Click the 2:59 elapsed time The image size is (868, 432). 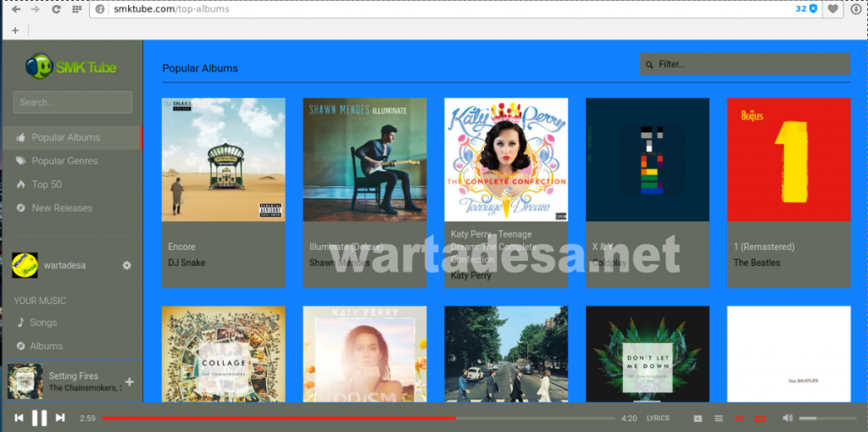[x=87, y=418]
